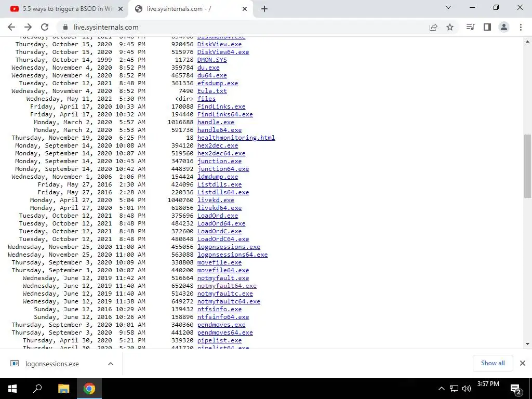
Task: Close the live.sysinternals.com tab
Action: 244,9
